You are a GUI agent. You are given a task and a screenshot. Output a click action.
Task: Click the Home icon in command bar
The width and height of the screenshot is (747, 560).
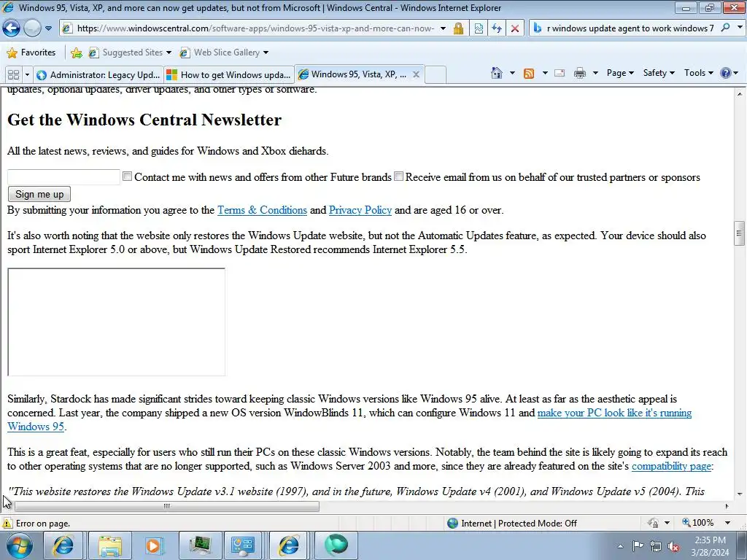pos(496,73)
